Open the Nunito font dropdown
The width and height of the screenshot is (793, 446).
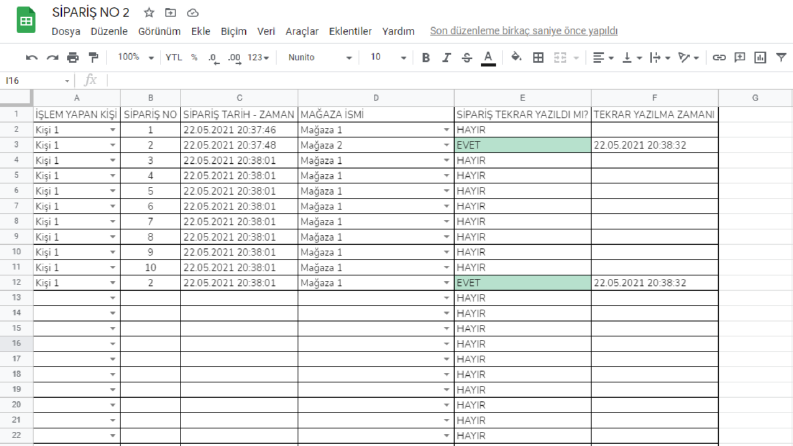(320, 58)
